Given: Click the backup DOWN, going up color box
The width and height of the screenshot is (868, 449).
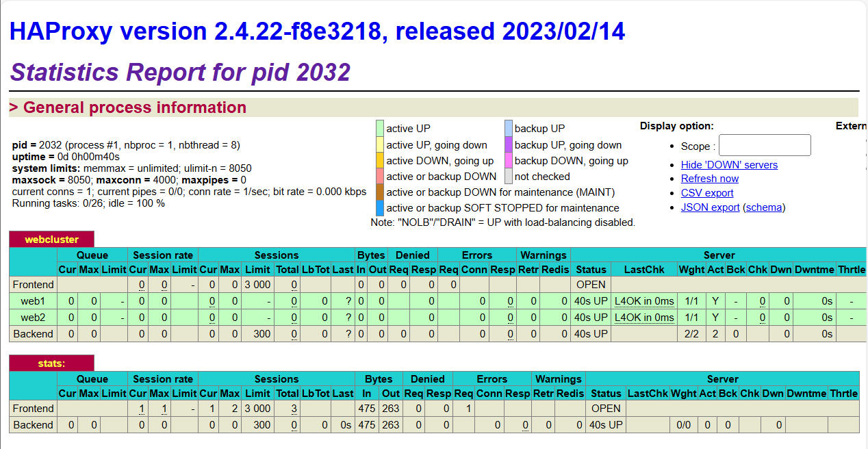Looking at the screenshot, I should tap(509, 160).
